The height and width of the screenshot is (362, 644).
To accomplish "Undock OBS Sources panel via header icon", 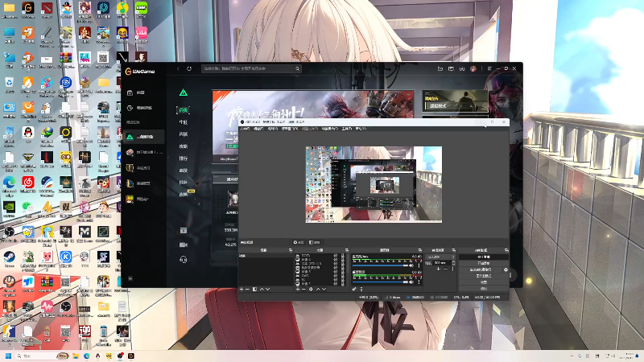I will point(347,250).
